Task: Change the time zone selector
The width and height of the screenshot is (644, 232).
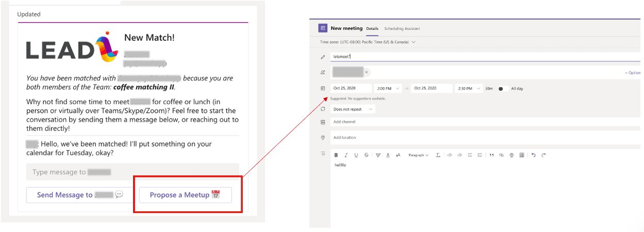Action: click(368, 42)
